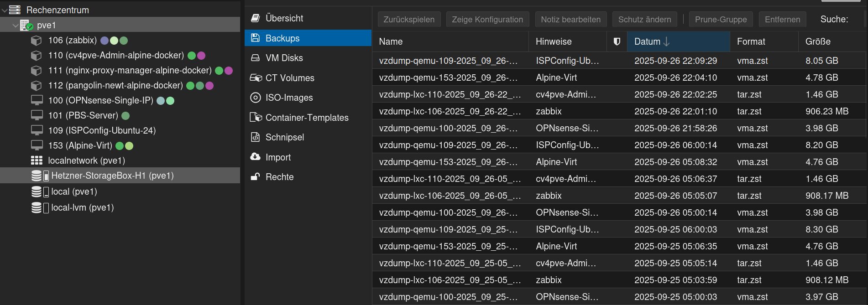Screen dimensions: 868x305
Task: Click the Container-Templates icon
Action: pos(256,117)
